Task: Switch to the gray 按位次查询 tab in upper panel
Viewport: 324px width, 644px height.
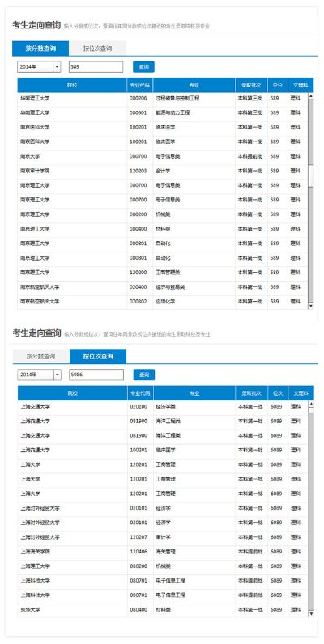Action: tap(97, 49)
